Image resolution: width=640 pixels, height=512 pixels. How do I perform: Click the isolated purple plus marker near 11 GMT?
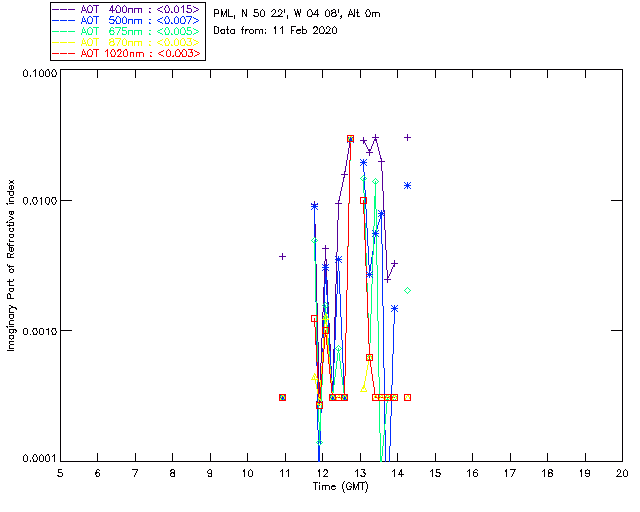coord(282,256)
